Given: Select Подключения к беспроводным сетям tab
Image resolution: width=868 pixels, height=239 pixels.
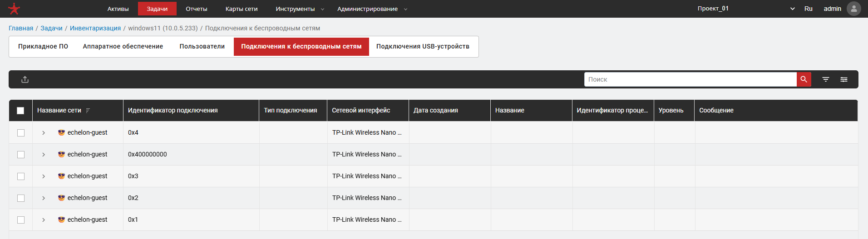Looking at the screenshot, I should pos(301,46).
